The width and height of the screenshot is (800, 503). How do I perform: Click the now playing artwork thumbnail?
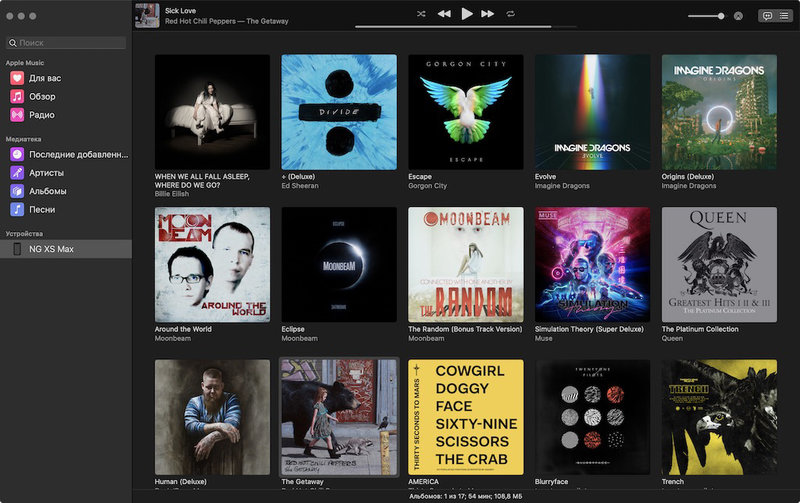[x=147, y=15]
